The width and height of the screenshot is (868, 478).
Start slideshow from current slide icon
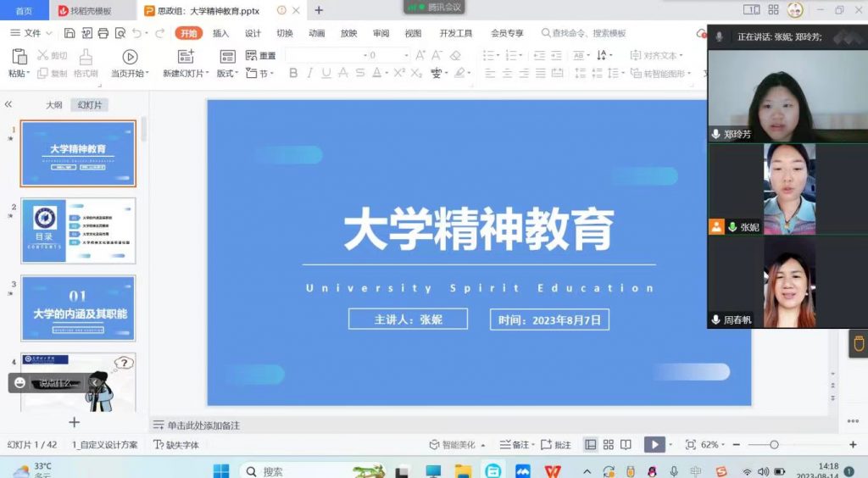(x=130, y=57)
